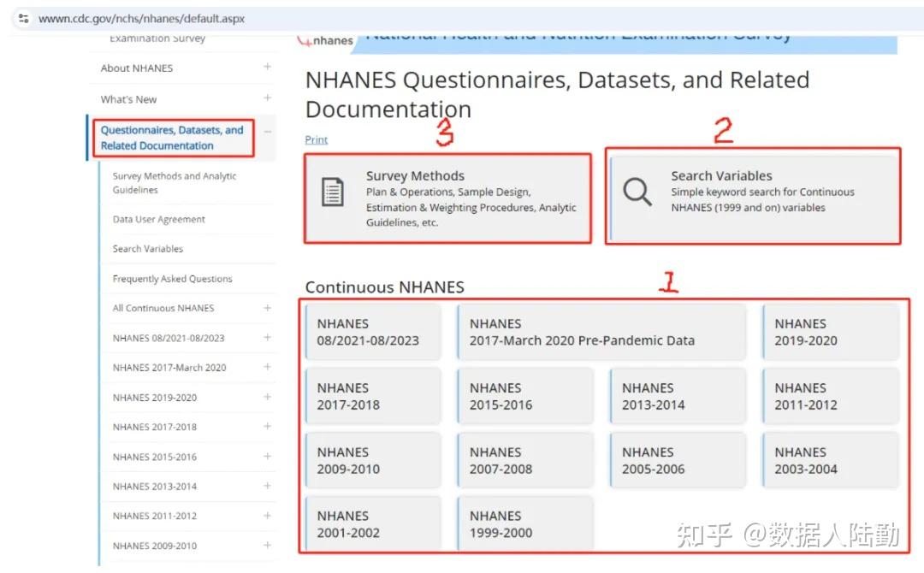Click the magnifying glass icon in Search Variables card
Image resolution: width=924 pixels, height=573 pixels.
[x=637, y=192]
